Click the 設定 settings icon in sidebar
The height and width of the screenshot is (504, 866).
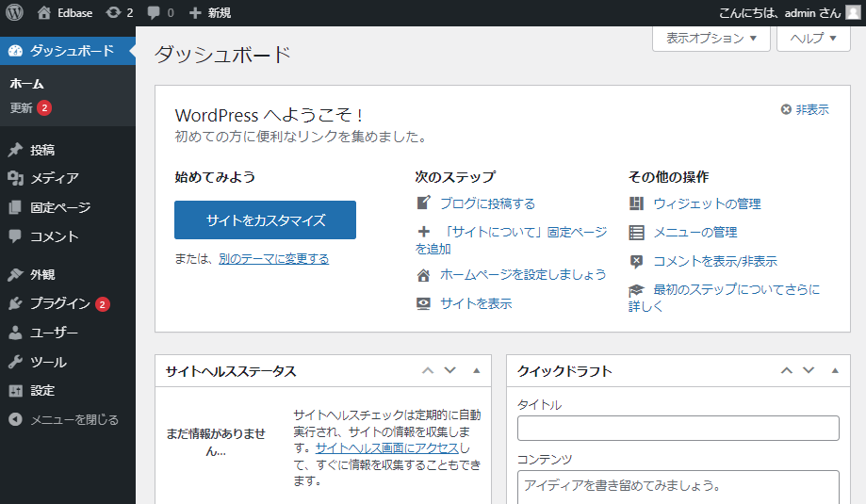[x=15, y=391]
